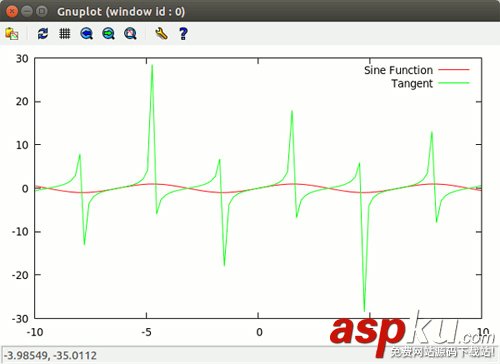The image size is (500, 364).
Task: Click the red Sine Function legend line
Action: coord(454,70)
